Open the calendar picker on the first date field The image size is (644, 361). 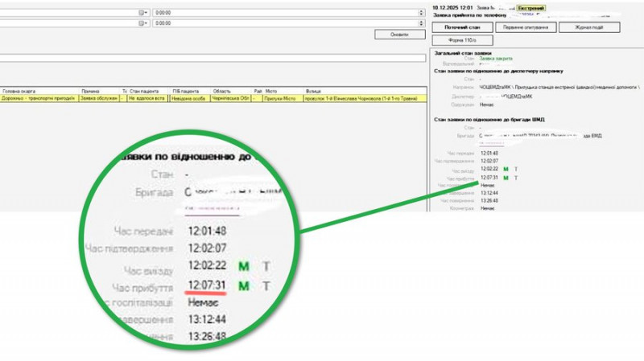pos(143,13)
